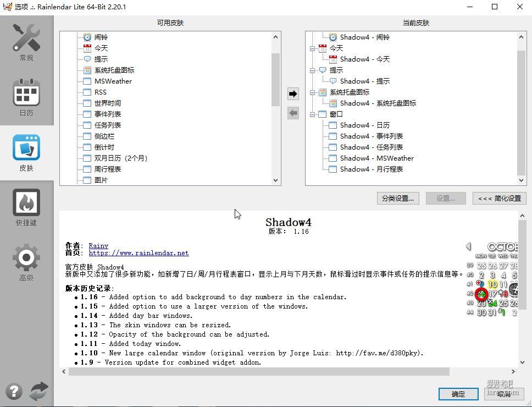Confirm with the 确定 button

458,394
